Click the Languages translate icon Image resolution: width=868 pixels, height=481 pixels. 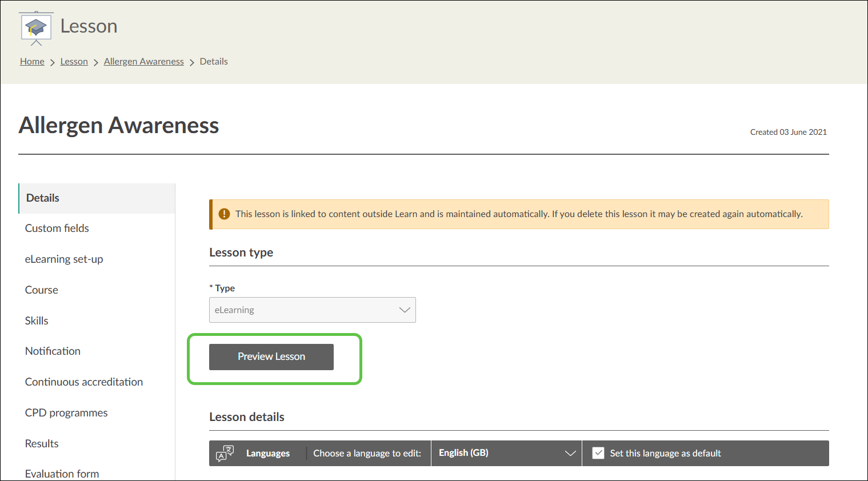pos(225,454)
